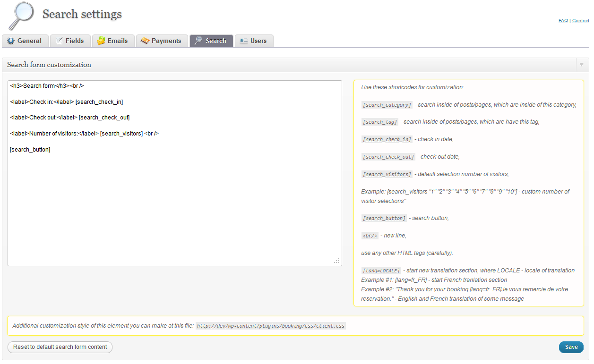Image resolution: width=594 pixels, height=364 pixels.
Task: Click the envelope icon on Emails tab
Action: [x=101, y=41]
